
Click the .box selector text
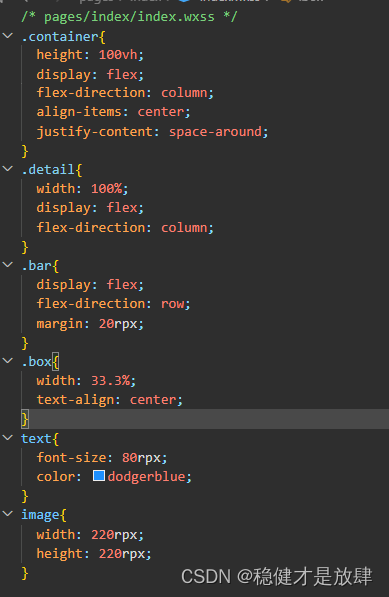(37, 362)
